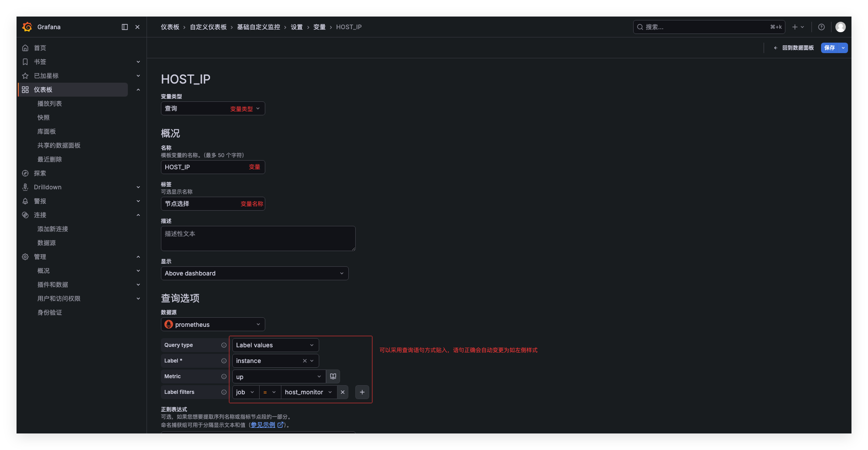
Task: Open external link icon beside 参见示例
Action: (x=280, y=425)
